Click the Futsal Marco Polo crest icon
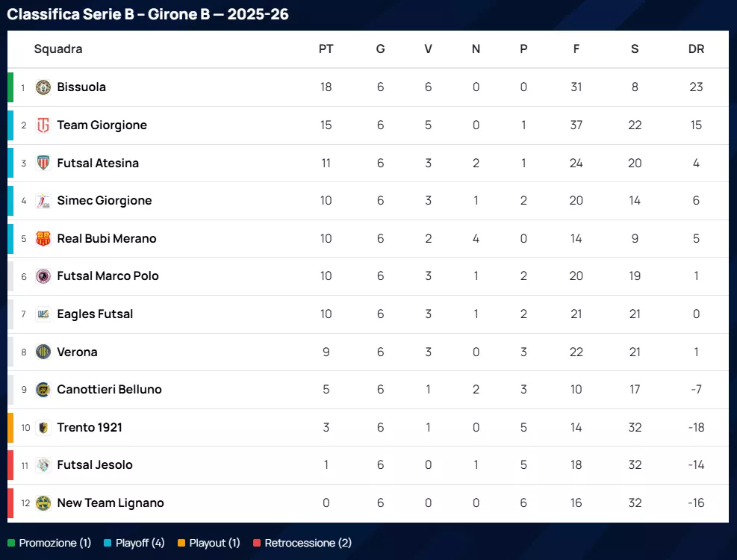Viewport: 737px width, 560px height. (43, 276)
